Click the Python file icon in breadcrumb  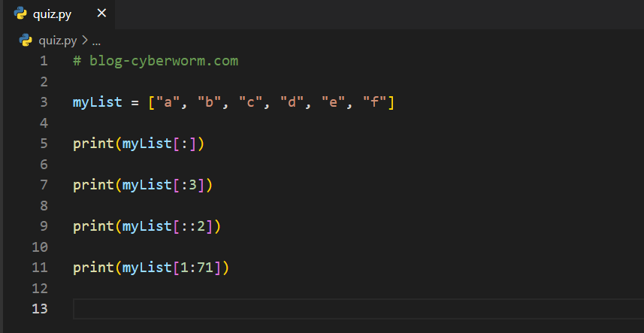tap(26, 41)
